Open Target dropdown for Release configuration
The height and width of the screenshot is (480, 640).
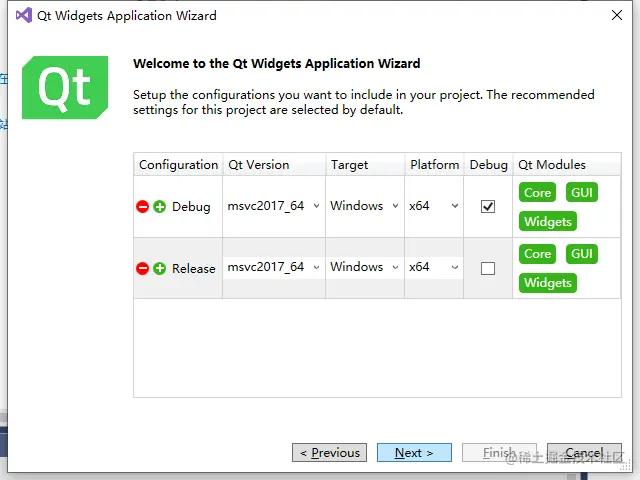click(364, 267)
